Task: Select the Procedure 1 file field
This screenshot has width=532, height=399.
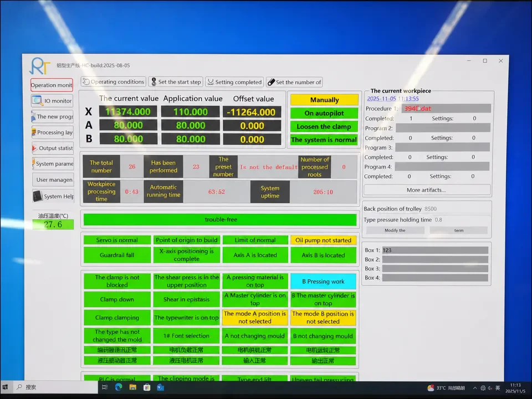Action: (446, 109)
